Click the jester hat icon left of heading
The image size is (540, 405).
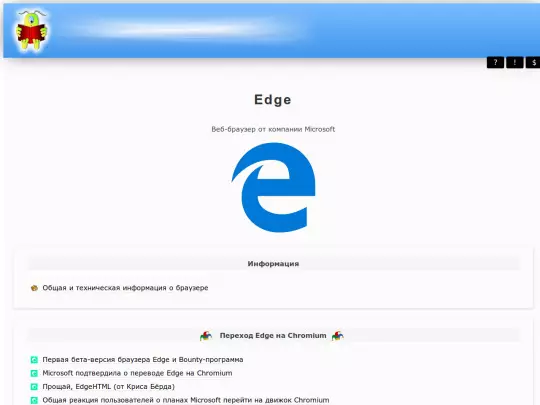[206, 336]
